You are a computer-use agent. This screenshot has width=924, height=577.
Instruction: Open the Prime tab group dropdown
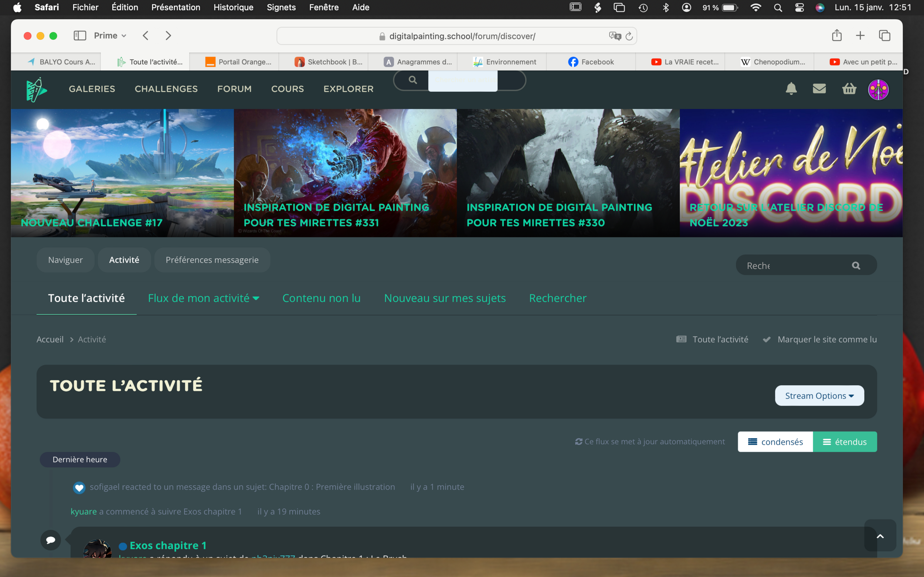tap(110, 36)
